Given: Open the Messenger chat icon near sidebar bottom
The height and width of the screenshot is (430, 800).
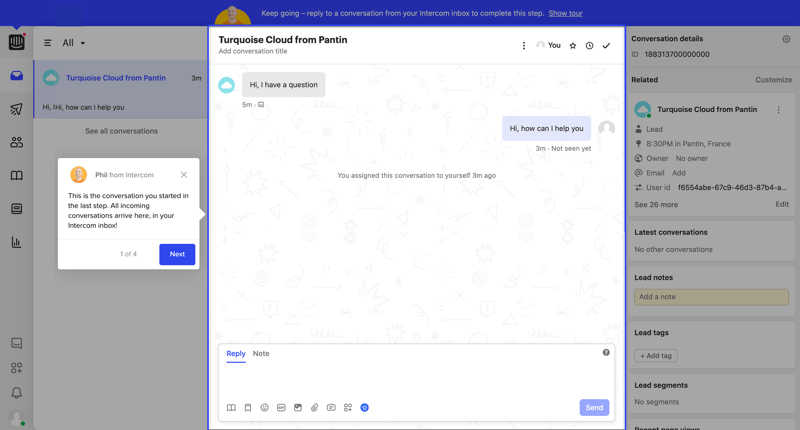Looking at the screenshot, I should (x=16, y=343).
